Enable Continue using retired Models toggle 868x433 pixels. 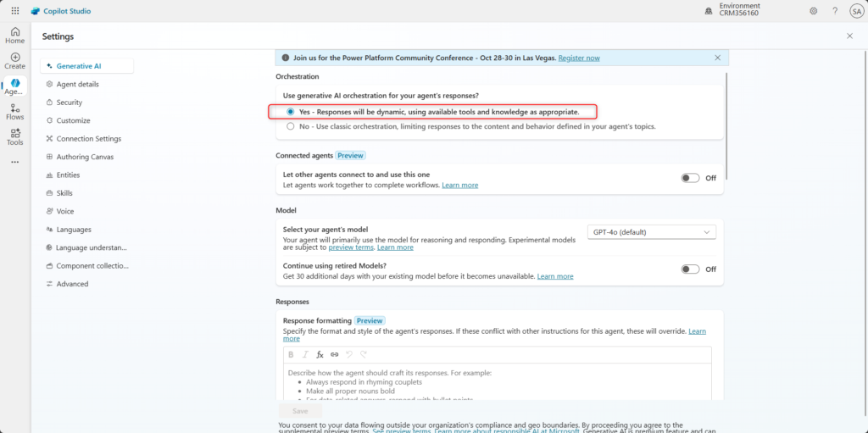(690, 269)
